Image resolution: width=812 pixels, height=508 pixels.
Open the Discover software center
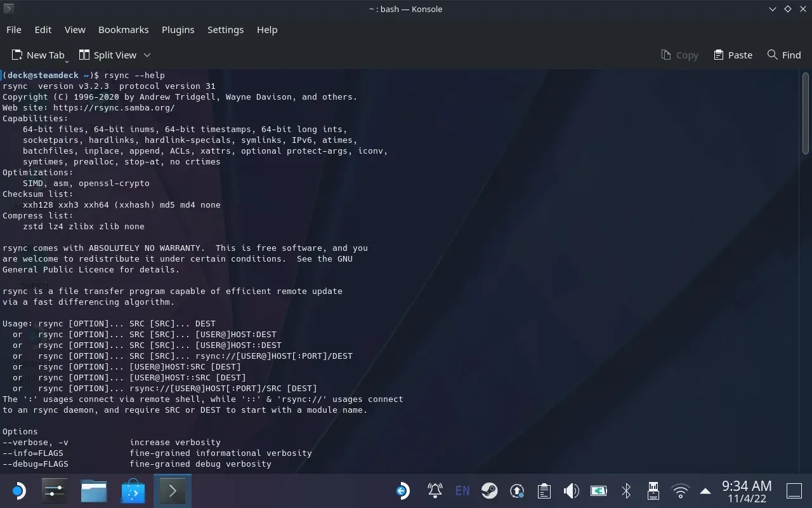click(x=133, y=490)
